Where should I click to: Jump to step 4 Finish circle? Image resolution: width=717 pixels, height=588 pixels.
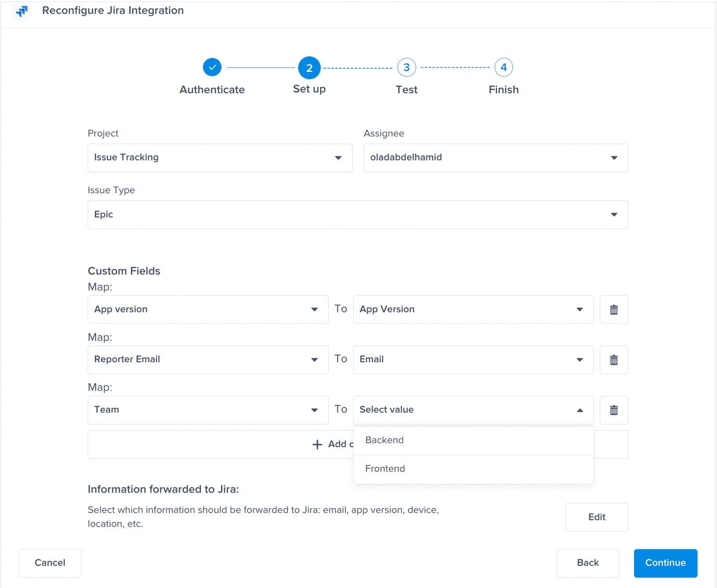(x=503, y=67)
